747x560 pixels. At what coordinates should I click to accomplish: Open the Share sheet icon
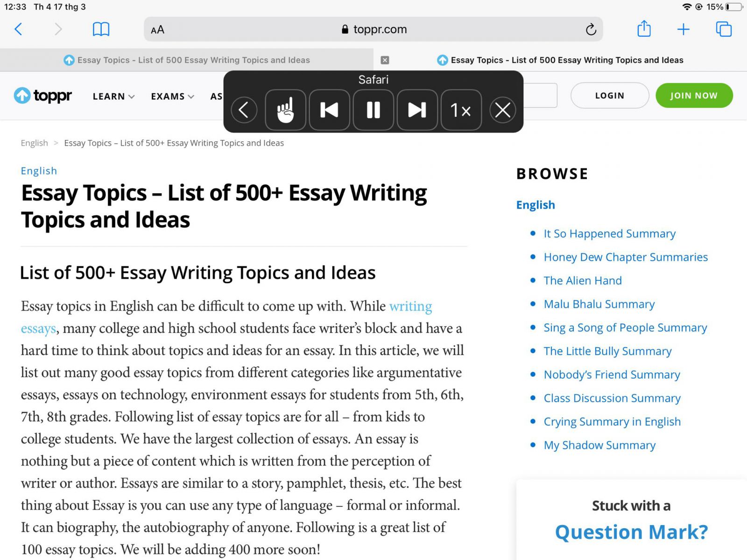pos(644,29)
